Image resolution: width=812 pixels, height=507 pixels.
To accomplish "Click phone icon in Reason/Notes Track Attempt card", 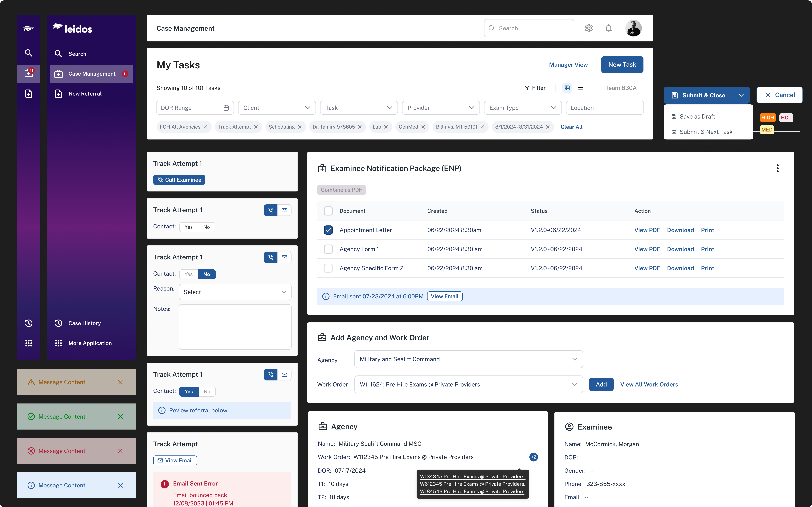I will tap(271, 258).
